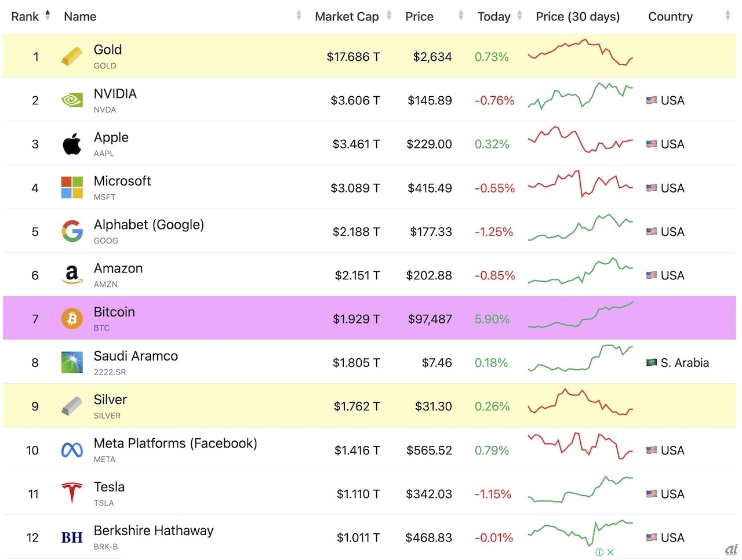The image size is (742, 560).
Task: Click Bitcoin's $1.929 T market cap
Action: 356,319
